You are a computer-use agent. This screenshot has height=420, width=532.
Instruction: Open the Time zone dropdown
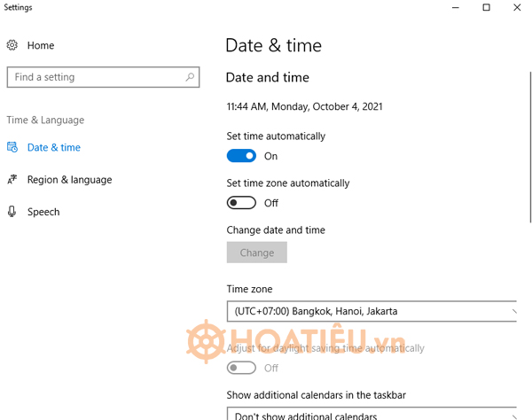pos(372,311)
